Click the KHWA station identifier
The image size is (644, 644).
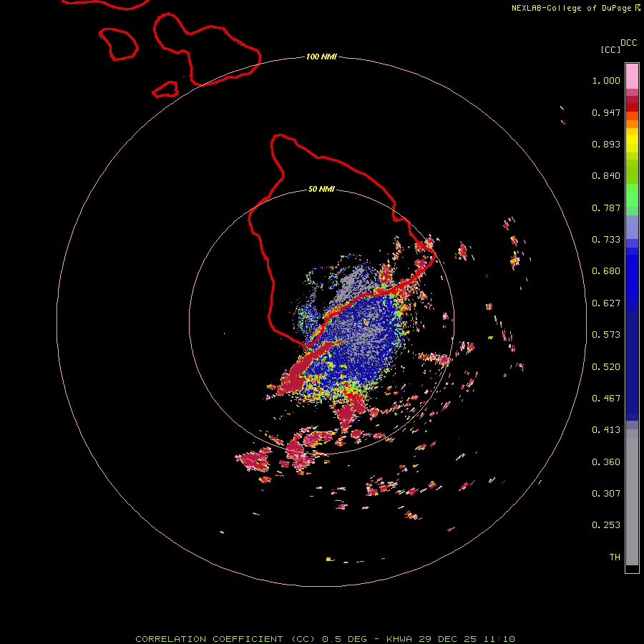[399, 639]
